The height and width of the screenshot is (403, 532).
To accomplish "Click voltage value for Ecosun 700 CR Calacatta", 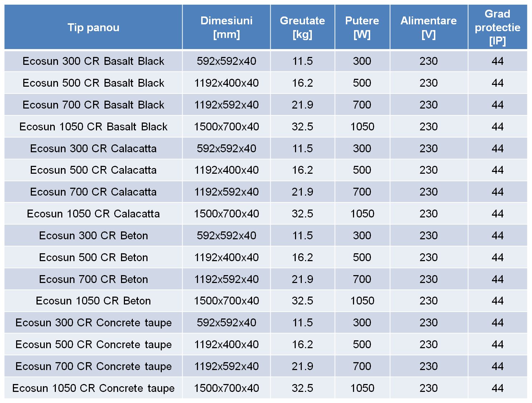I will 429,192.
